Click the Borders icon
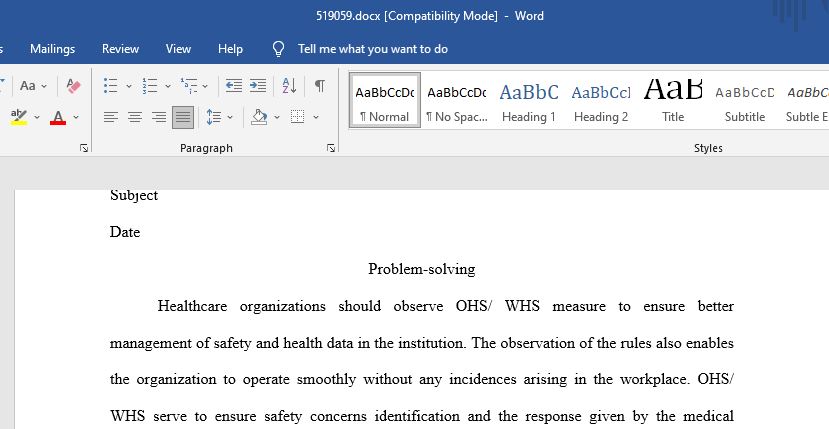 pos(298,117)
